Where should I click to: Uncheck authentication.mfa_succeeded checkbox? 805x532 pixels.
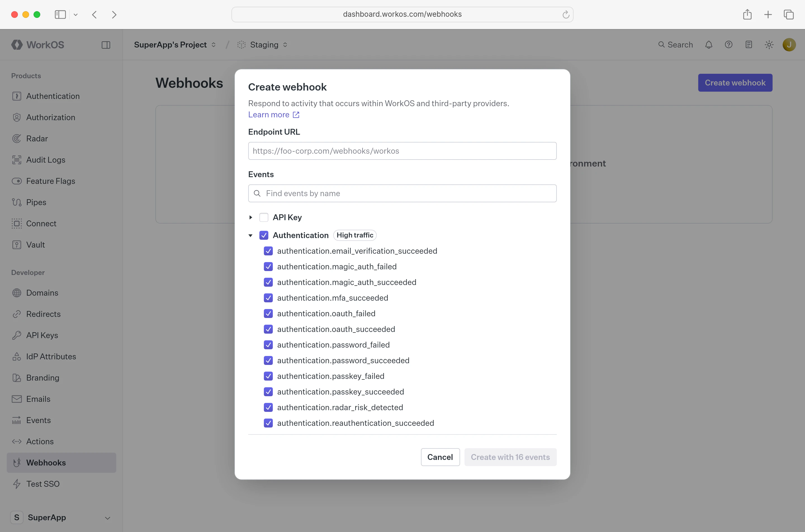click(268, 298)
